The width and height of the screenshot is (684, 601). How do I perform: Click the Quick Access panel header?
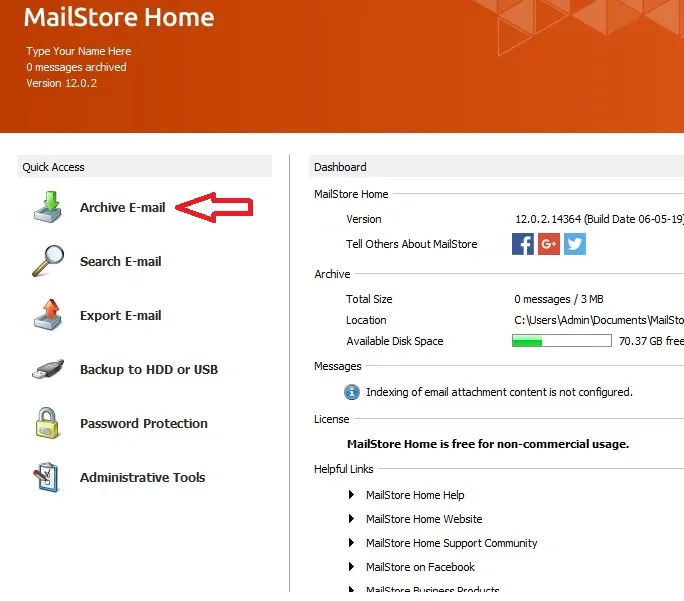(x=144, y=167)
